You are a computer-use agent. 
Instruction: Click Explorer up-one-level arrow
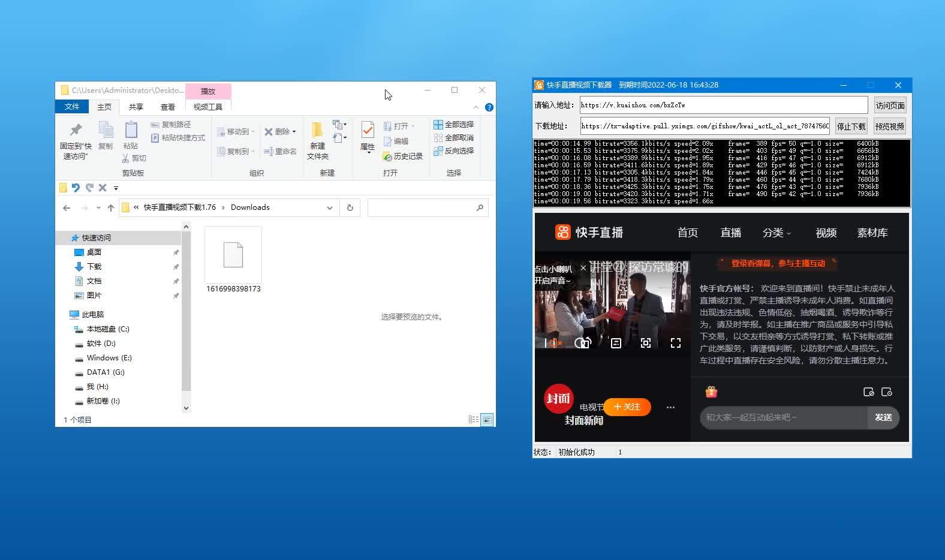click(111, 208)
